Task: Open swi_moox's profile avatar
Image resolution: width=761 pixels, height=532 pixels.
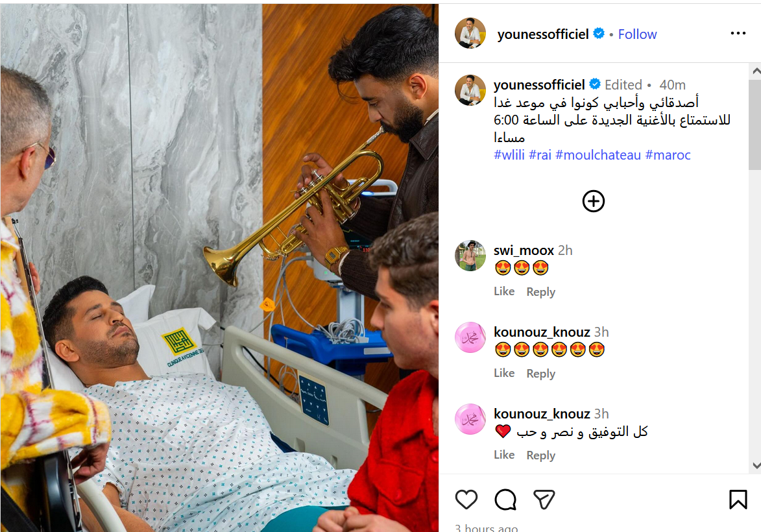Action: pyautogui.click(x=470, y=256)
